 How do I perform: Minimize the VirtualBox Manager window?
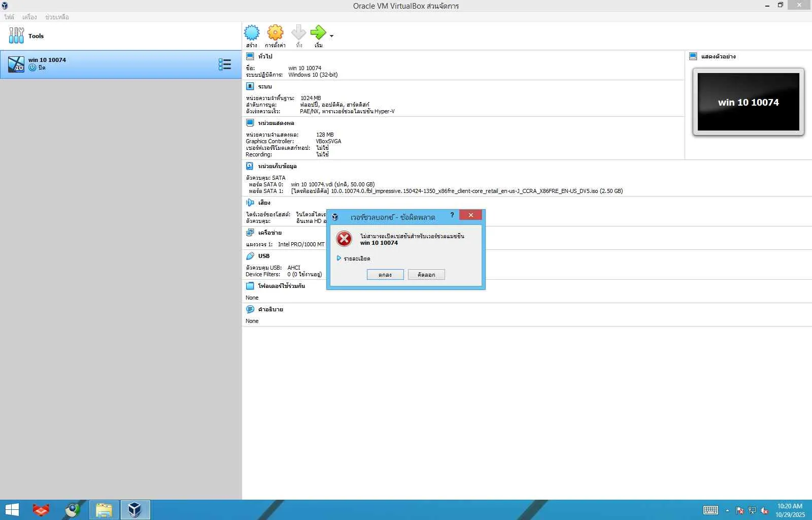[x=767, y=5]
